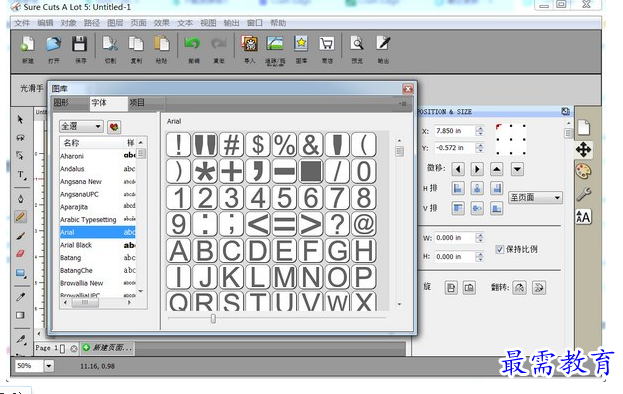Open the Position move-arrows side panel icon
This screenshot has width=623, height=394.
[583, 150]
